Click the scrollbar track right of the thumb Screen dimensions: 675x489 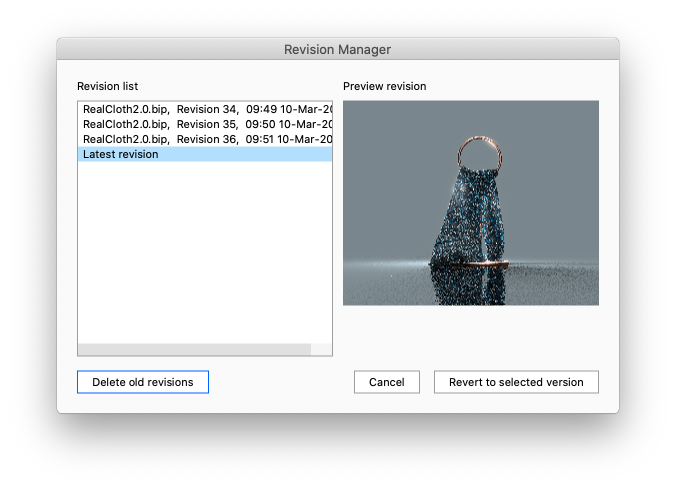tap(321, 350)
